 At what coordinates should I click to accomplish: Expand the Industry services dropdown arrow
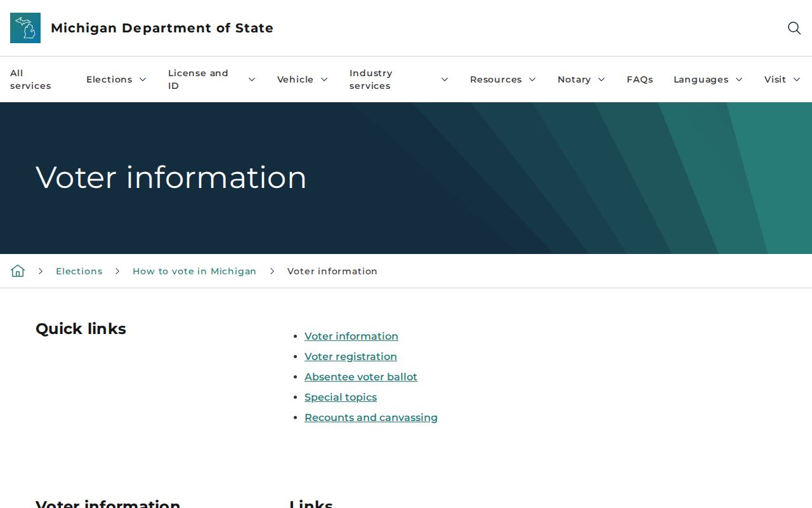445,79
